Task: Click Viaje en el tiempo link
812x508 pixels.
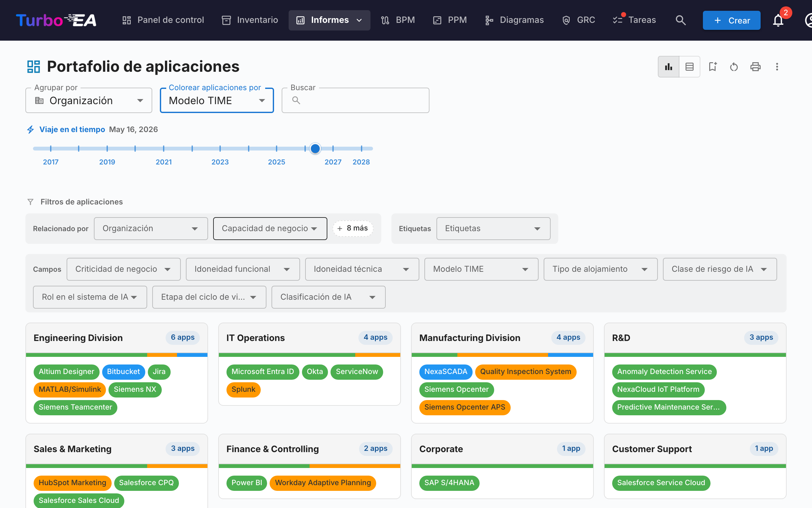Action: click(x=72, y=129)
